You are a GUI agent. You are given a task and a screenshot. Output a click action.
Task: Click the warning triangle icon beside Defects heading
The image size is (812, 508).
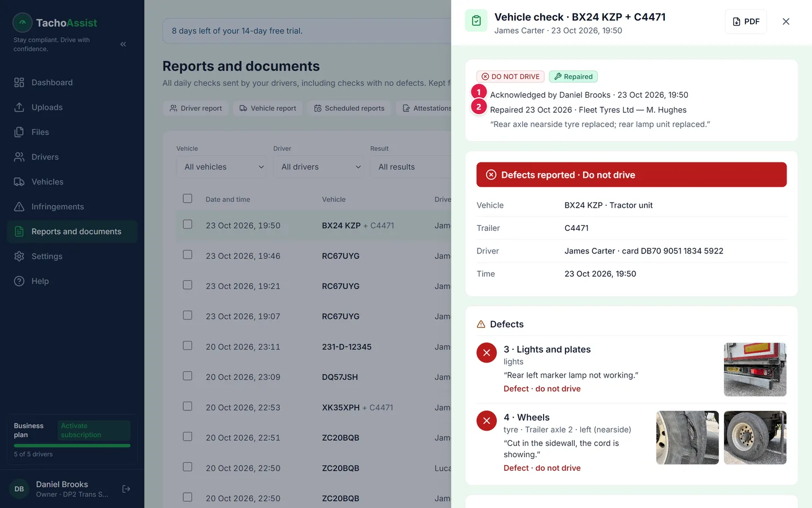point(481,325)
